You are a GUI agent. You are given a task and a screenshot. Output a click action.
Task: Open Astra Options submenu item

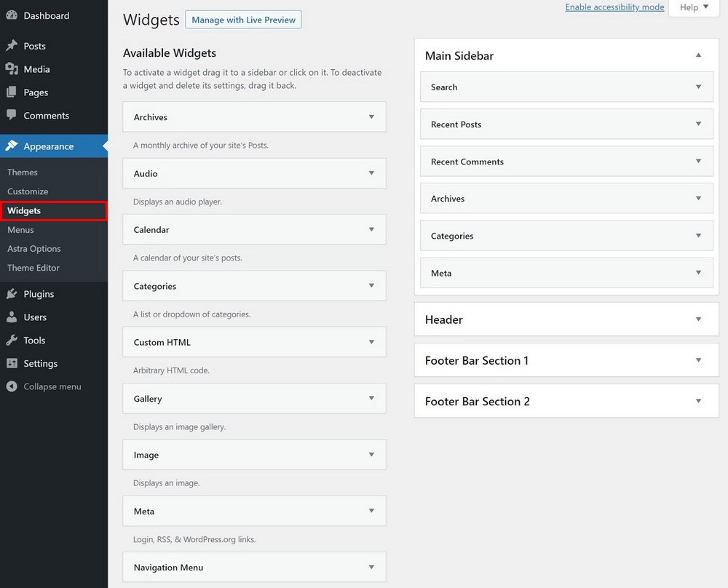coord(34,249)
